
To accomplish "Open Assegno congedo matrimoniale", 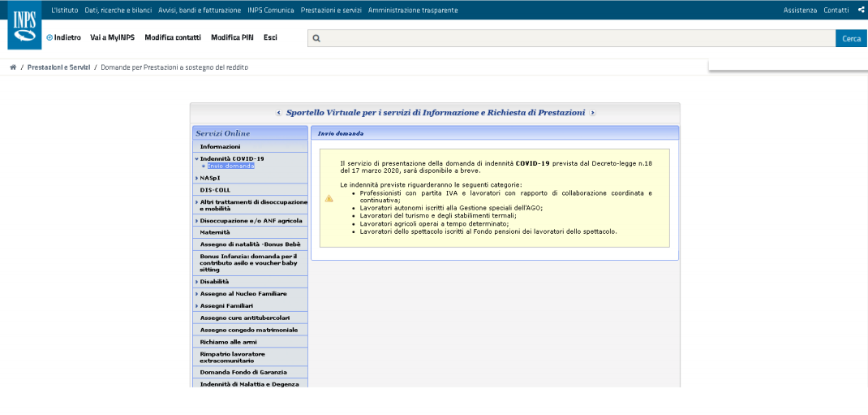I will click(250, 331).
